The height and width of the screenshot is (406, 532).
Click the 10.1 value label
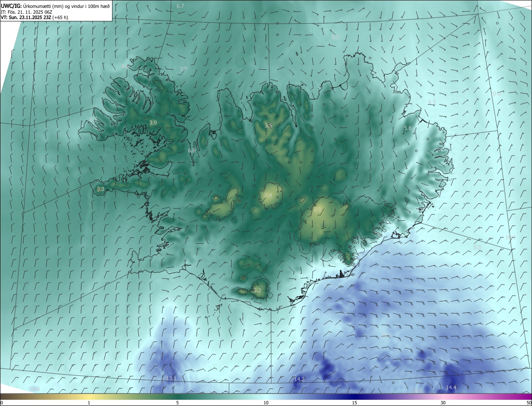click(x=510, y=237)
